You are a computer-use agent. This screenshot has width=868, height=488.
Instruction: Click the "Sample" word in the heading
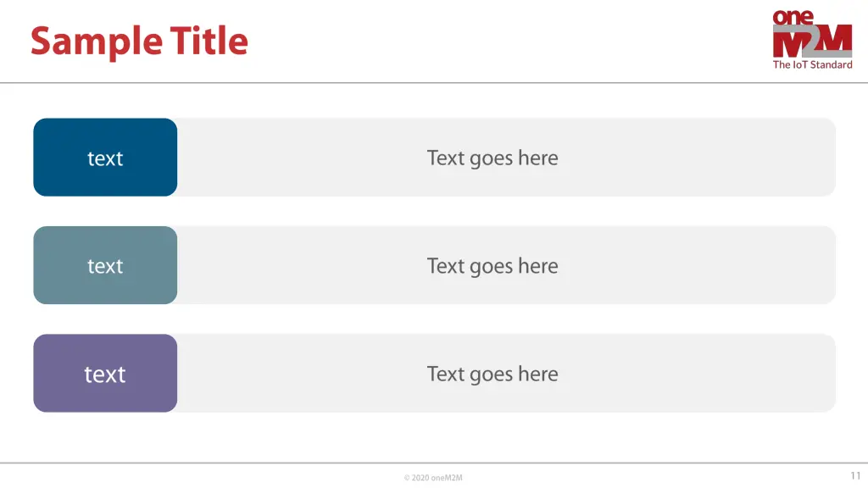97,42
